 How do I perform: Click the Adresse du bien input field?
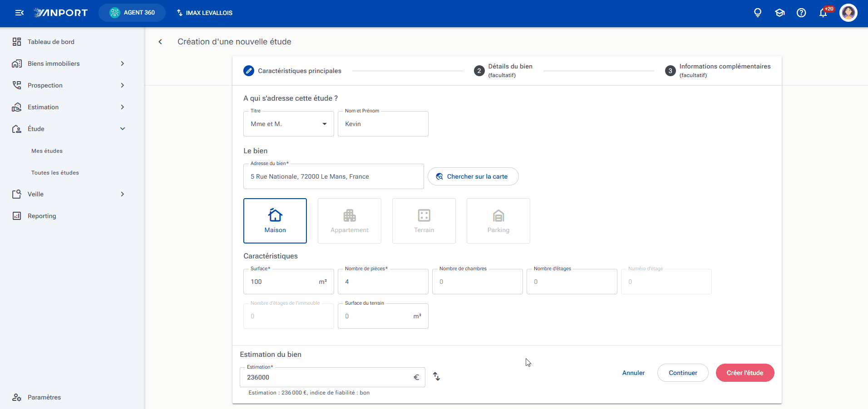(334, 176)
